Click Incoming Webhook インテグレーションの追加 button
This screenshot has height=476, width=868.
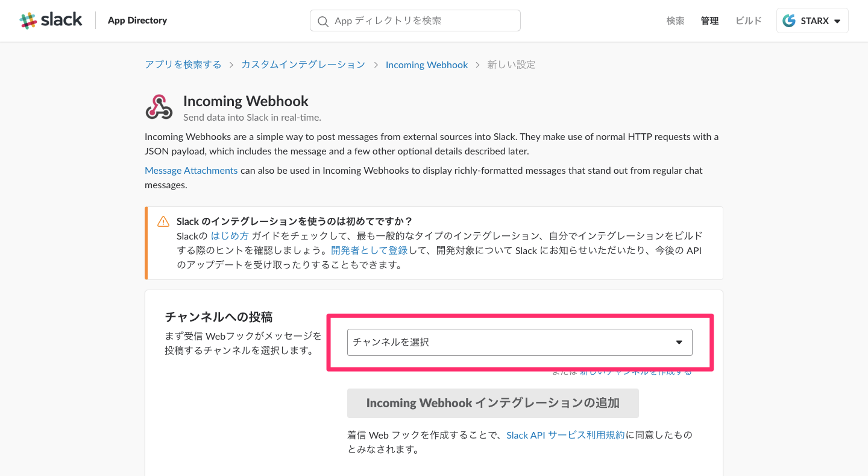coord(493,403)
